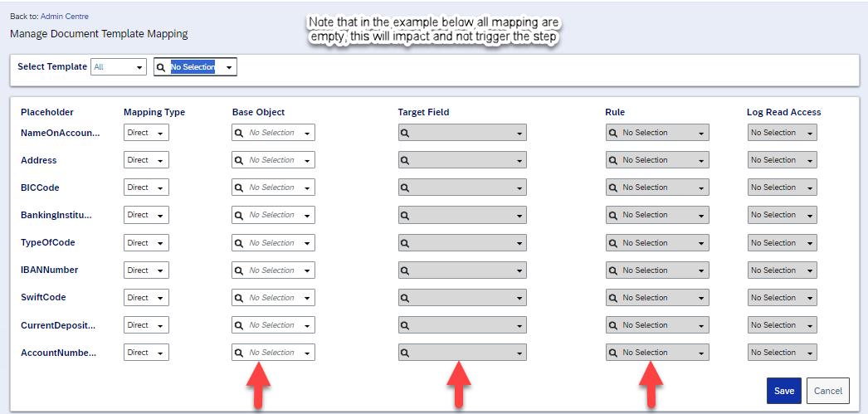Click the highlighted No Selection template field
The width and height of the screenshot is (868, 414).
point(193,67)
